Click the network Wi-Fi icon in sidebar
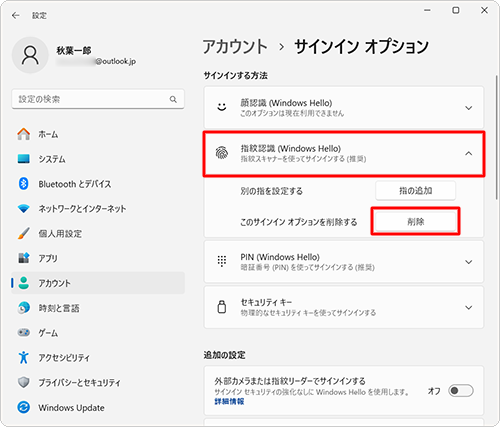This screenshot has height=427, width=500. click(24, 209)
